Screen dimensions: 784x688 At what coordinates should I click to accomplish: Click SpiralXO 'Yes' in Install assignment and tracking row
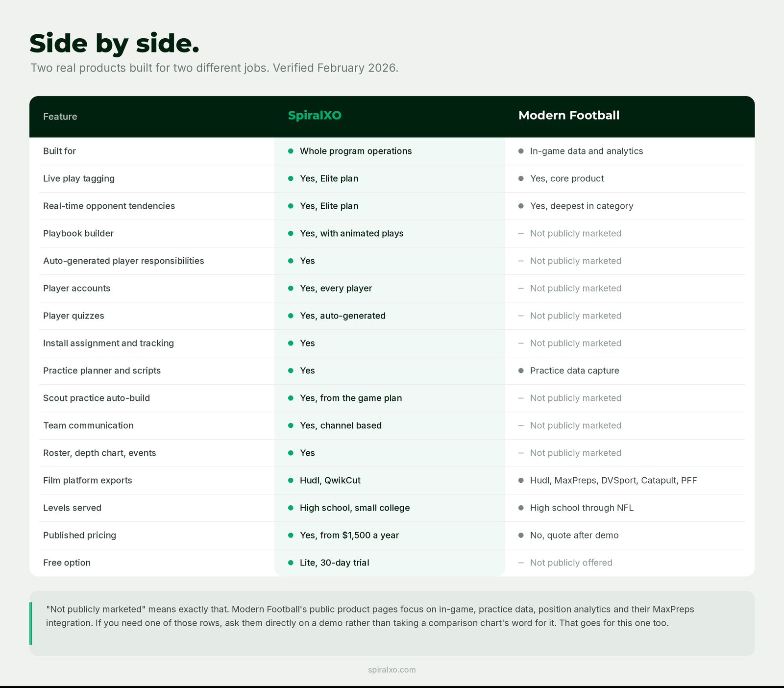(x=307, y=343)
